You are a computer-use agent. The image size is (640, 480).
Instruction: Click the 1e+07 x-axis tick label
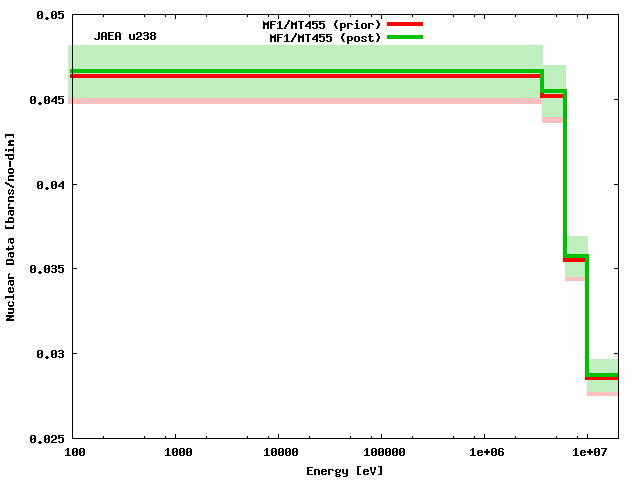coord(588,453)
